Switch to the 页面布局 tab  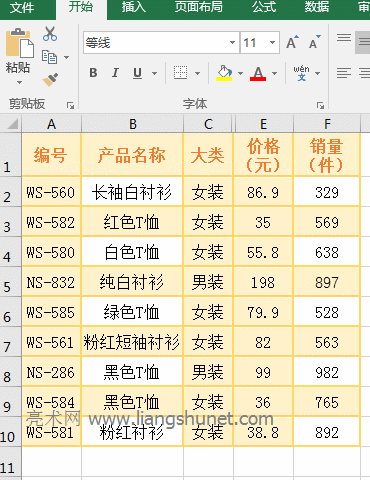tap(199, 7)
